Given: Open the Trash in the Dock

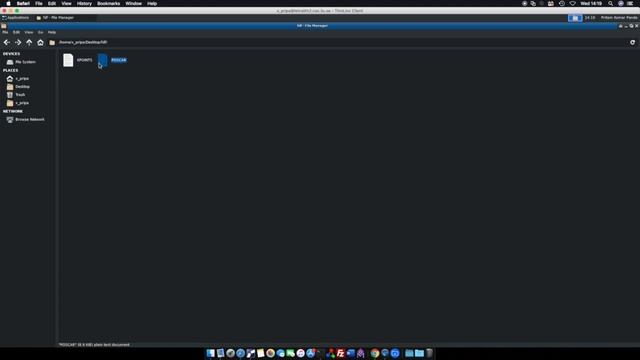Looking at the screenshot, I should [x=429, y=353].
